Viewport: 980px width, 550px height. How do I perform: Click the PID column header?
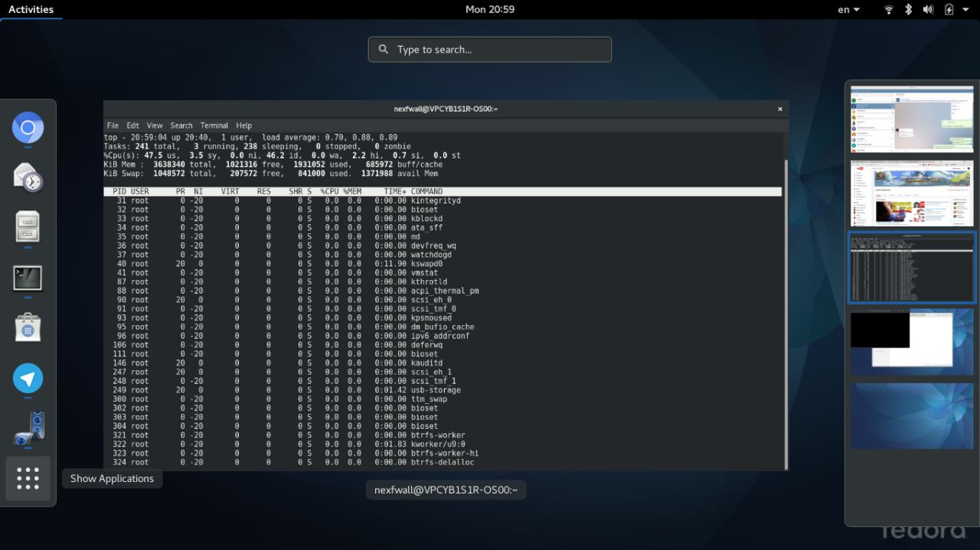(119, 192)
